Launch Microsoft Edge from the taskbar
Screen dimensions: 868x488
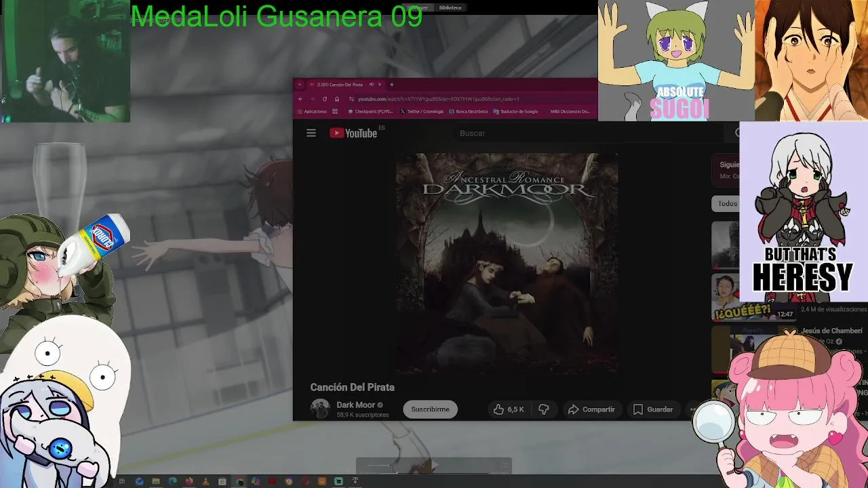click(172, 481)
